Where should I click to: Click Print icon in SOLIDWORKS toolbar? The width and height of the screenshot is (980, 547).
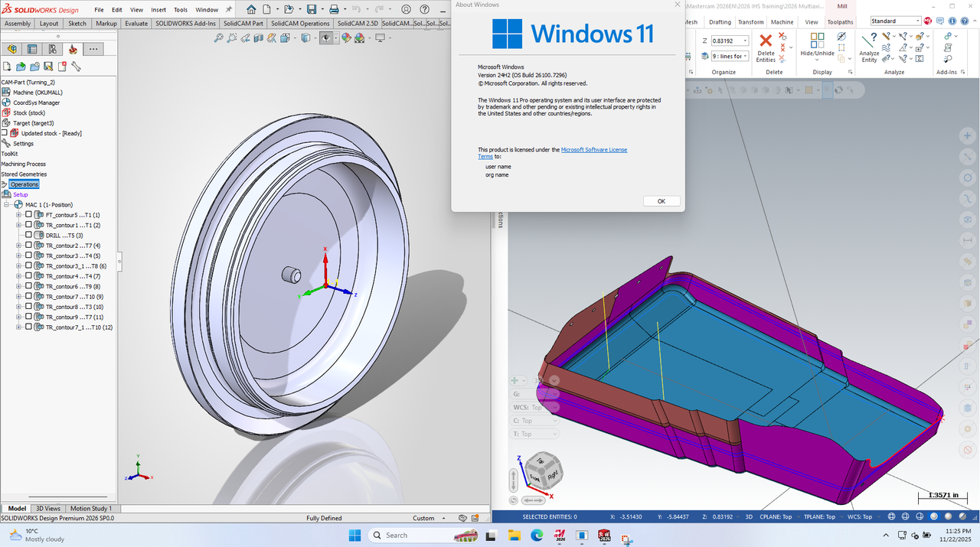click(x=334, y=9)
